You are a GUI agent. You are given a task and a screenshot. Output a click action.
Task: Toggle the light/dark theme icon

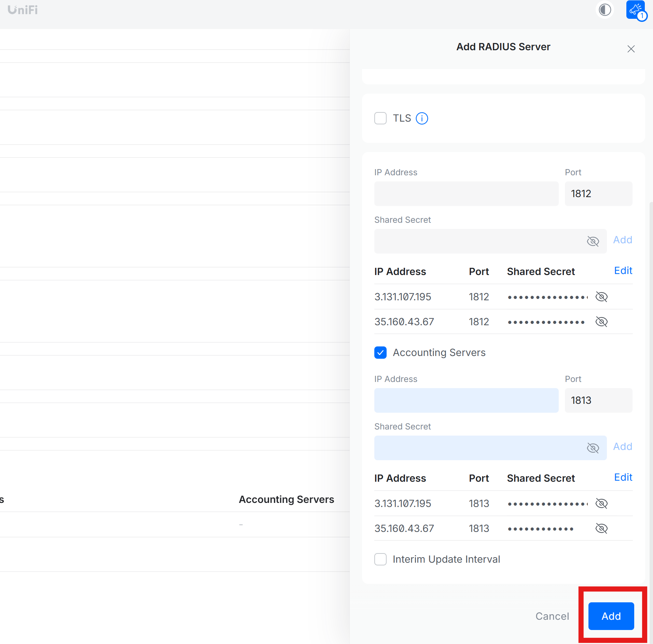[605, 10]
